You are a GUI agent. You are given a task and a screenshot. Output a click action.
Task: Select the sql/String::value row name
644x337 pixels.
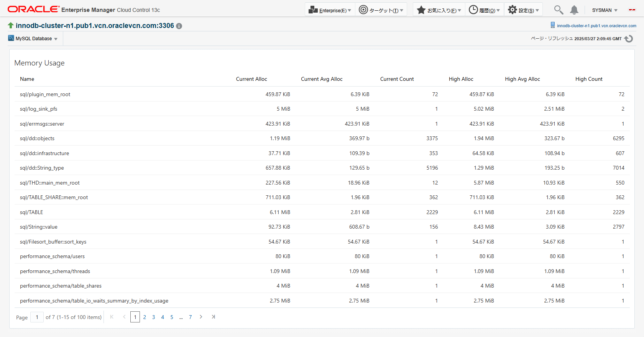tap(39, 227)
